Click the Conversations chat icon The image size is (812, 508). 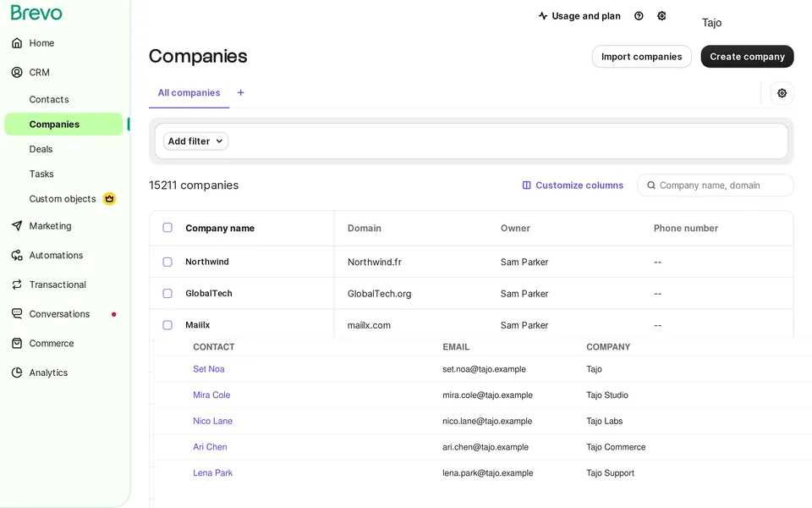17,313
